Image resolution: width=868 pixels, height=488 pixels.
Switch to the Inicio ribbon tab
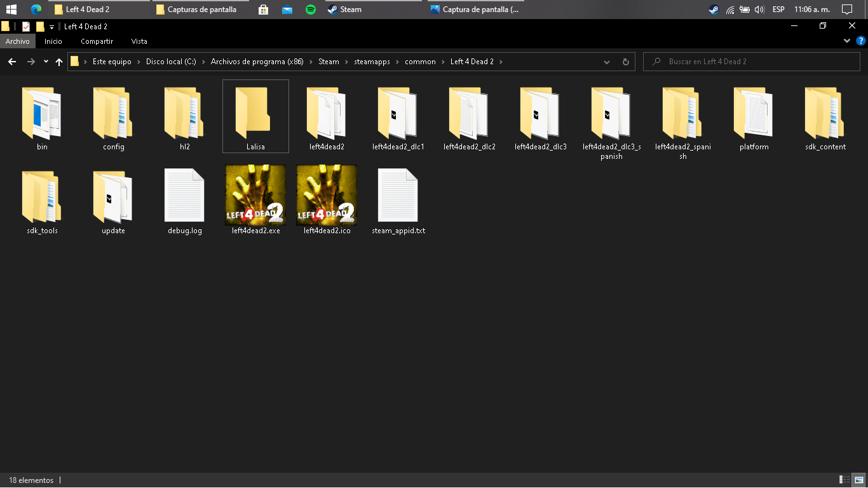pyautogui.click(x=53, y=41)
